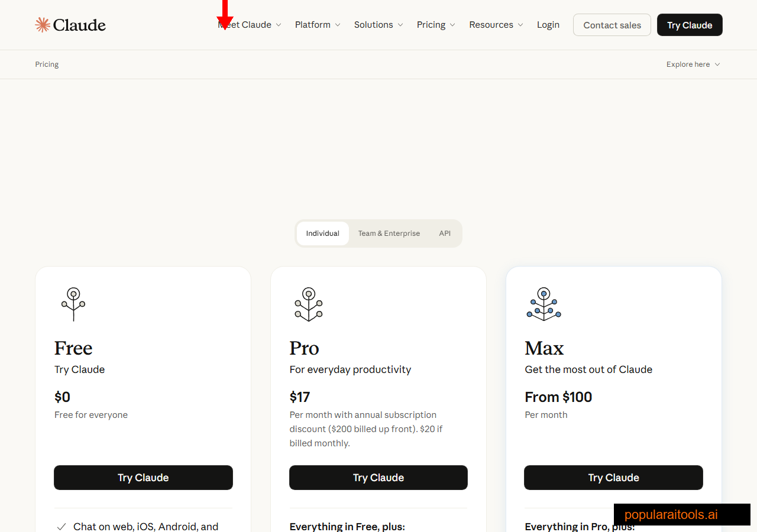The image size is (757, 532).
Task: Click the red downward arrow graphic
Action: click(x=225, y=15)
